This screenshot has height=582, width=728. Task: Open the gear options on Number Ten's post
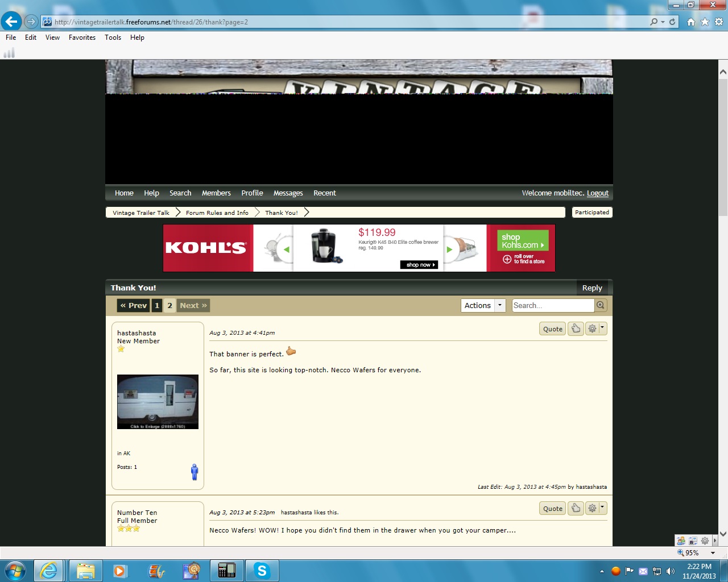[595, 508]
